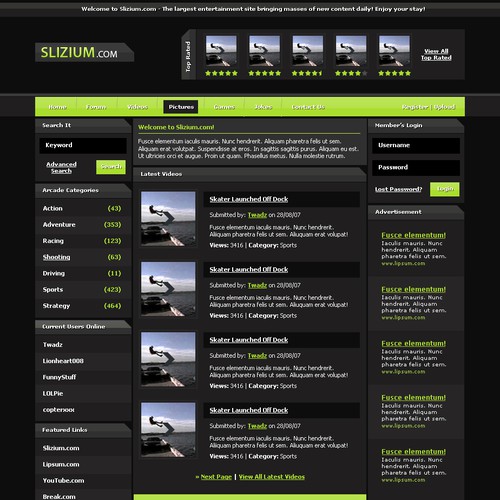
Task: Select the Pictures tab in navigation
Action: pos(181,107)
